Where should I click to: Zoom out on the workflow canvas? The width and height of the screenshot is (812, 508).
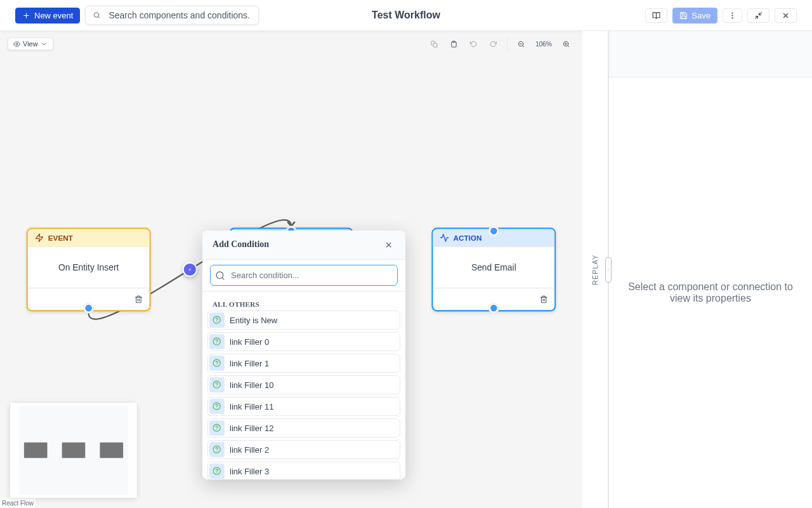click(x=521, y=44)
